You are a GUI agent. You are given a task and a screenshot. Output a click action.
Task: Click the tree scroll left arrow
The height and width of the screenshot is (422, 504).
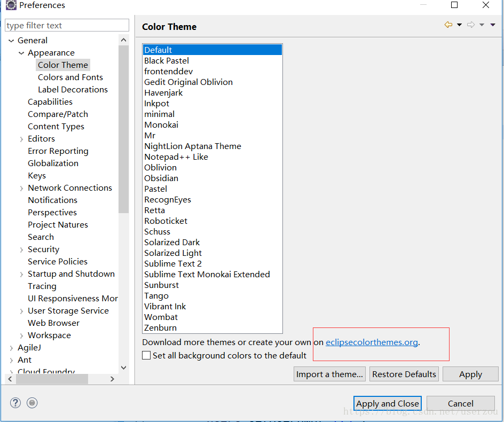(10, 379)
